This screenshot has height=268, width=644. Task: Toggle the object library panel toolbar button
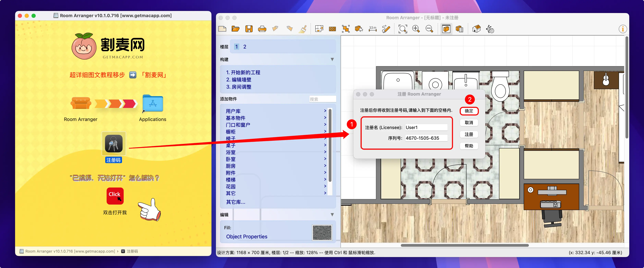[446, 29]
